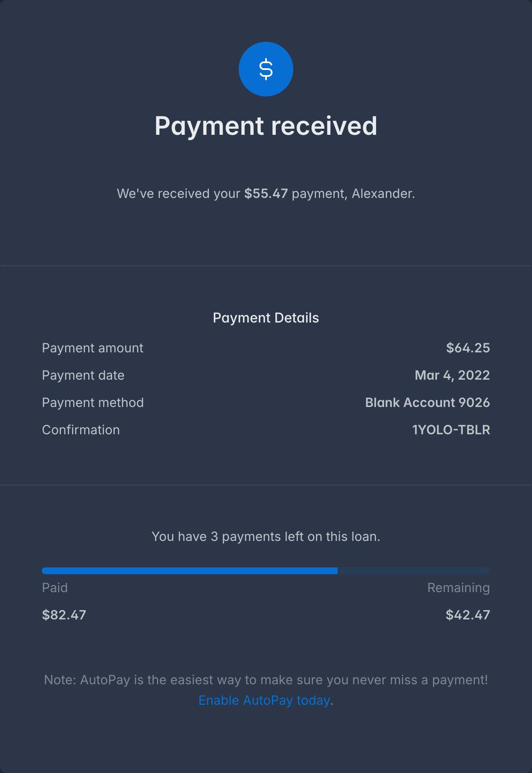This screenshot has width=532, height=773.
Task: Click the Paid label under the bar
Action: coord(55,588)
